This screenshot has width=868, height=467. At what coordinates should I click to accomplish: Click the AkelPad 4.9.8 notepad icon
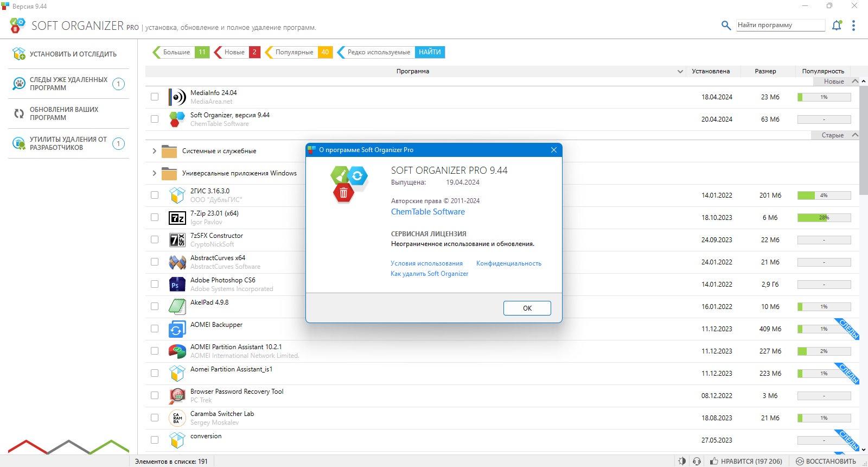pyautogui.click(x=177, y=307)
